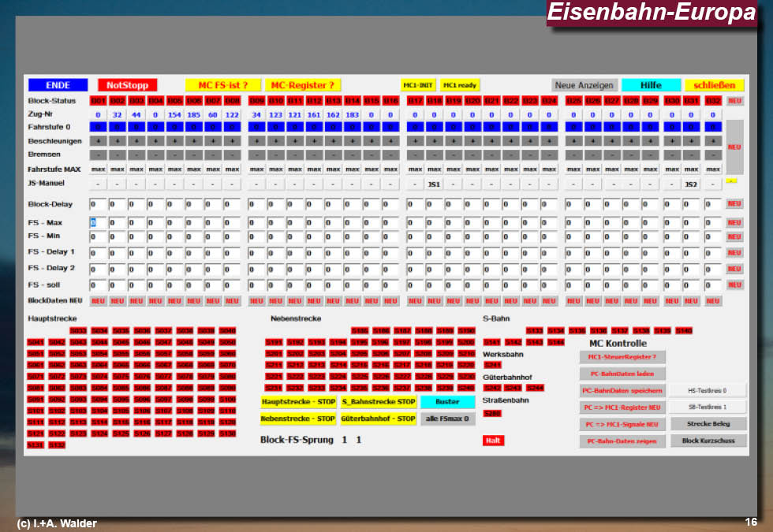The width and height of the screenshot is (773, 532).
Task: Toggle the Nebenstrecke - STOP button
Action: tap(298, 419)
